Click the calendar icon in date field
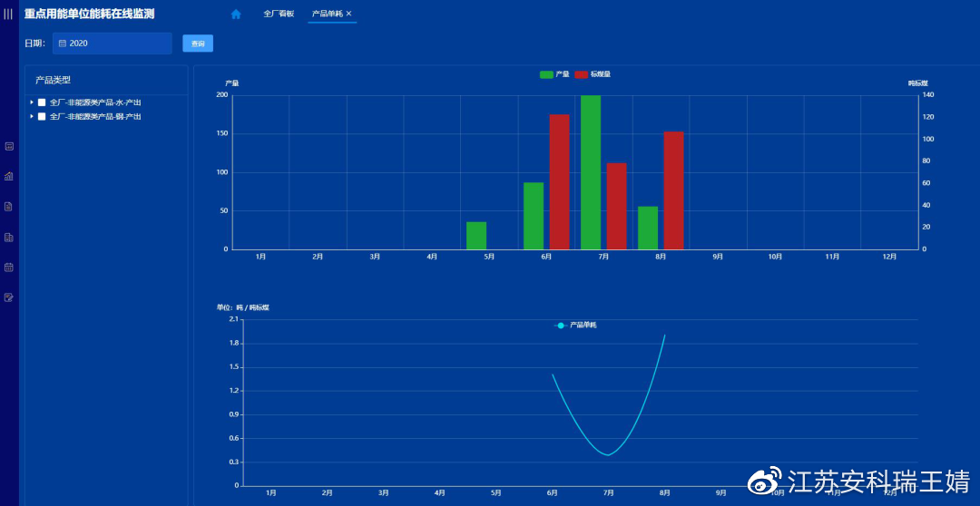The image size is (980, 506). pos(63,44)
